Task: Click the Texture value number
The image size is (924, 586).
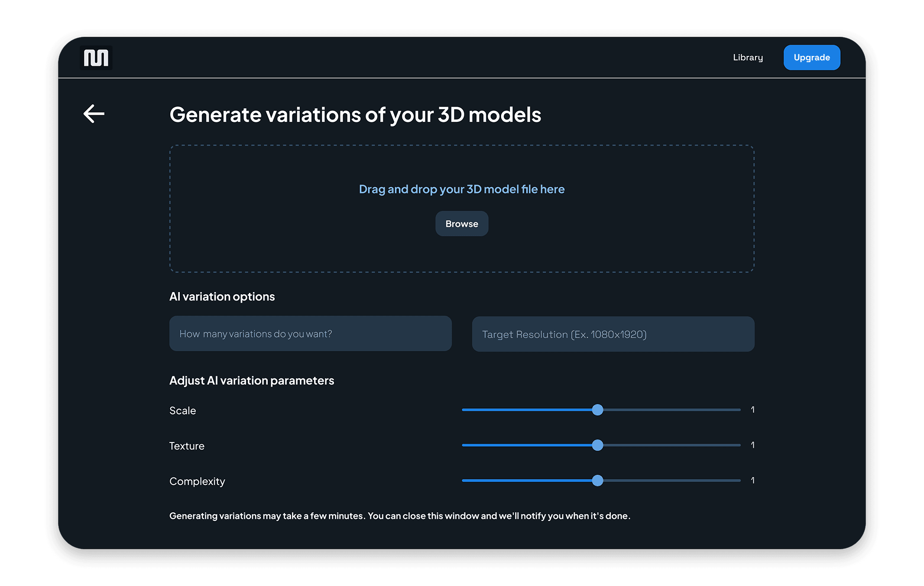Action: [x=752, y=445]
